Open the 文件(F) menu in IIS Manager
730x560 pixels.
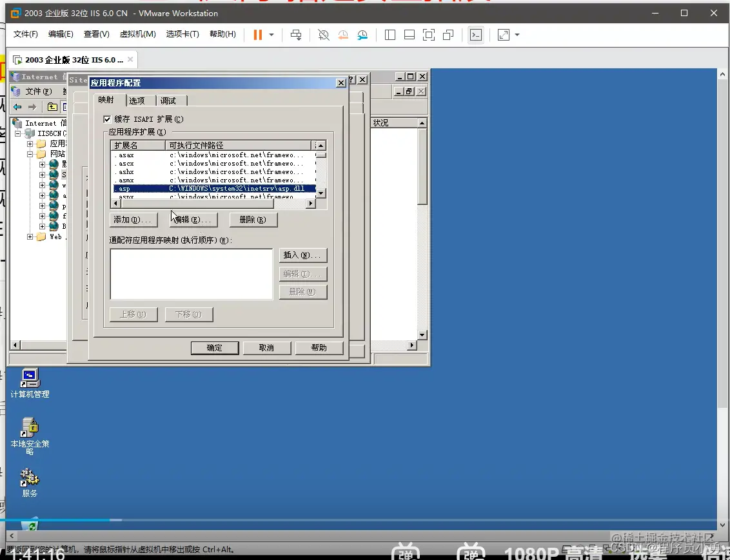[39, 91]
